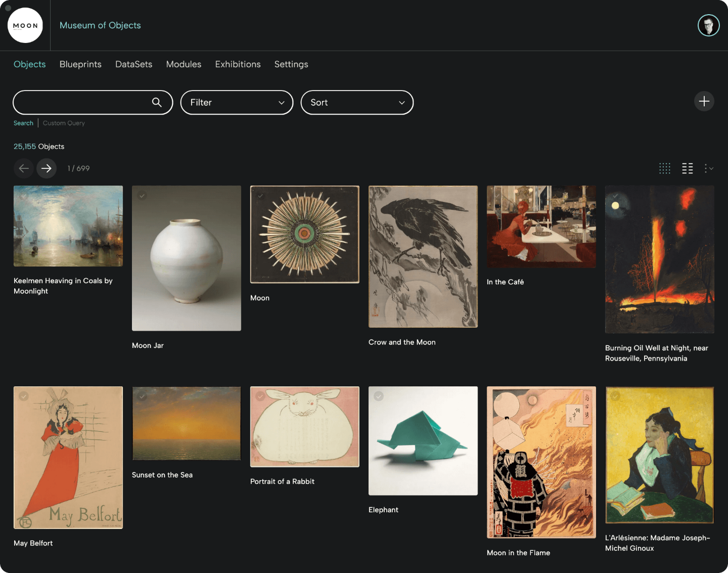Open the Exhibitions tab
This screenshot has height=573, width=728.
(238, 64)
